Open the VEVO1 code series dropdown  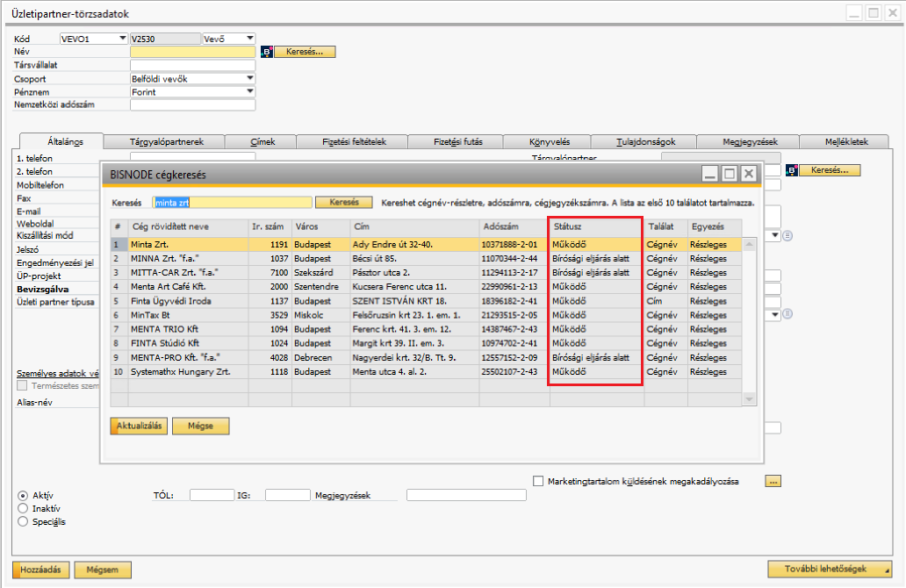(x=121, y=39)
